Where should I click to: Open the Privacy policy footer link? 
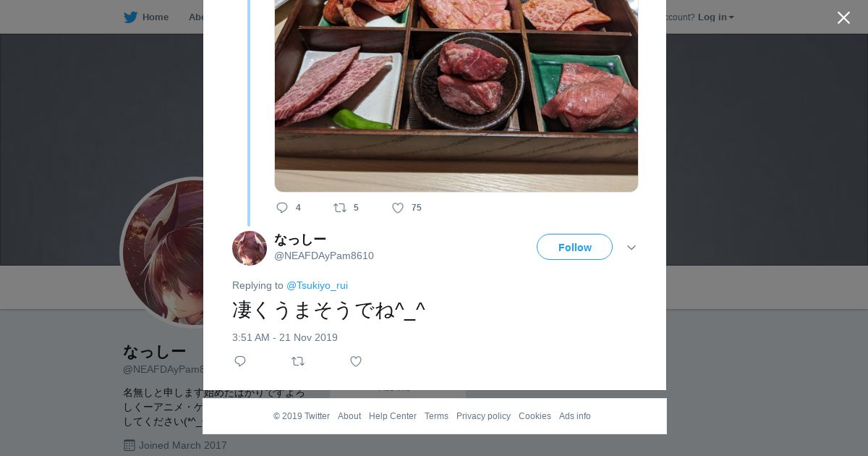[x=483, y=416]
